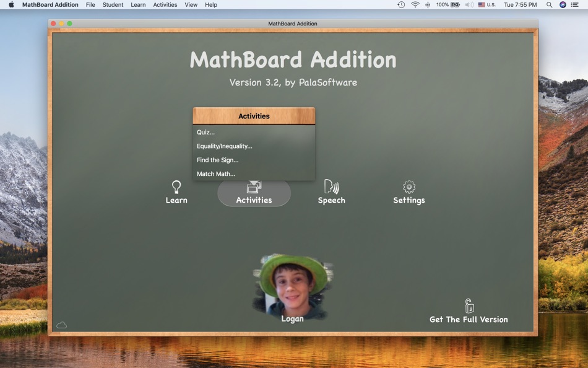
Task: Click the Activities popup header
Action: 254,116
